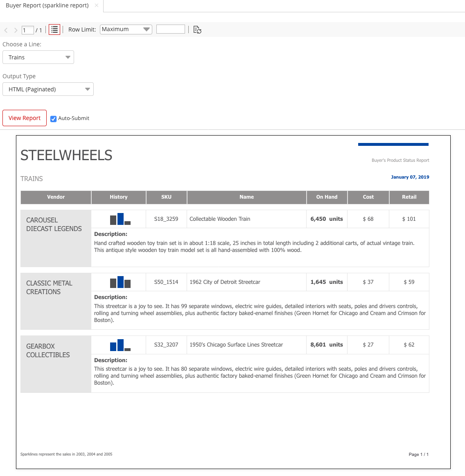Viewport: 465px width, 476px height.
Task: Click the TRAINS product line heading
Action: click(x=32, y=179)
